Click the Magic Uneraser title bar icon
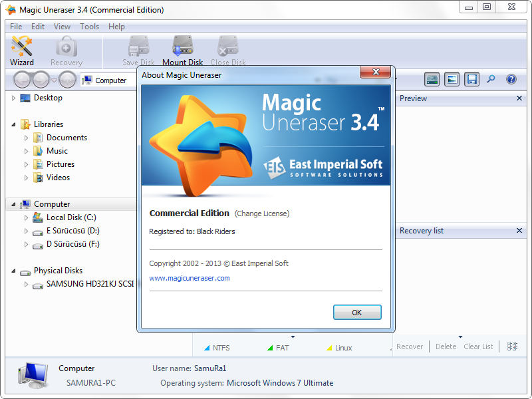This screenshot has width=532, height=399. click(11, 10)
